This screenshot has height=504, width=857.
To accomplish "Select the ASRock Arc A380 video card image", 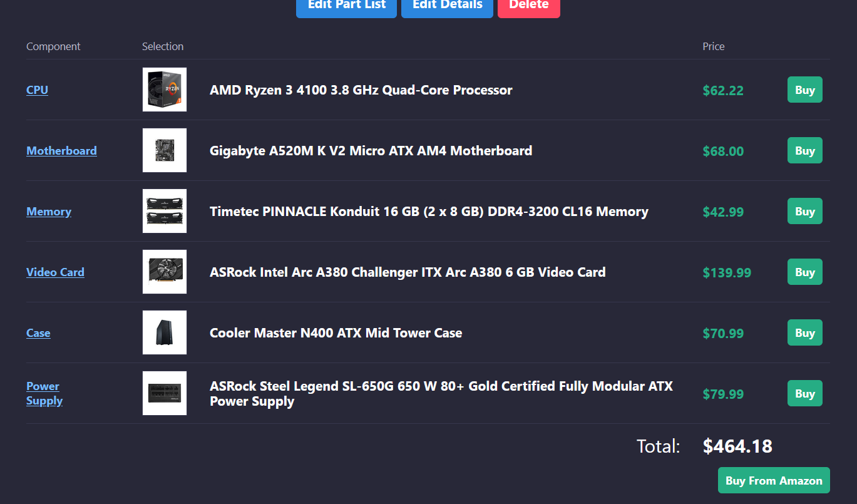I will coord(164,272).
